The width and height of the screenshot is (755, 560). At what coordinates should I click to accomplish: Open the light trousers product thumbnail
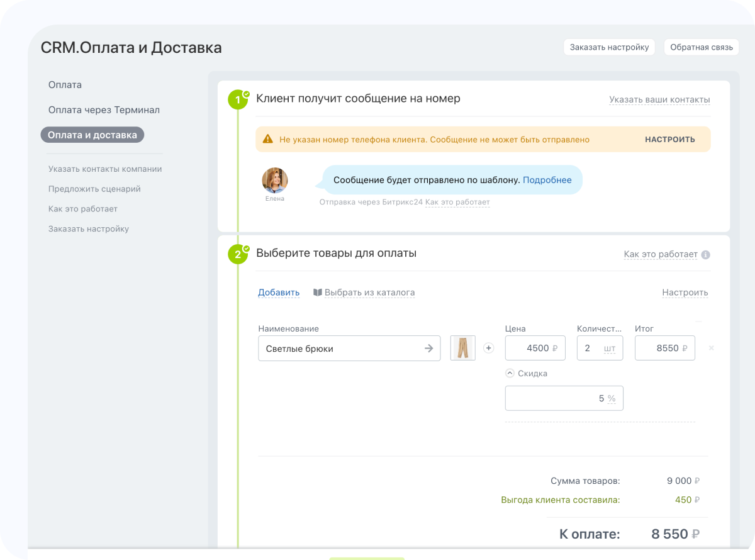tap(463, 348)
